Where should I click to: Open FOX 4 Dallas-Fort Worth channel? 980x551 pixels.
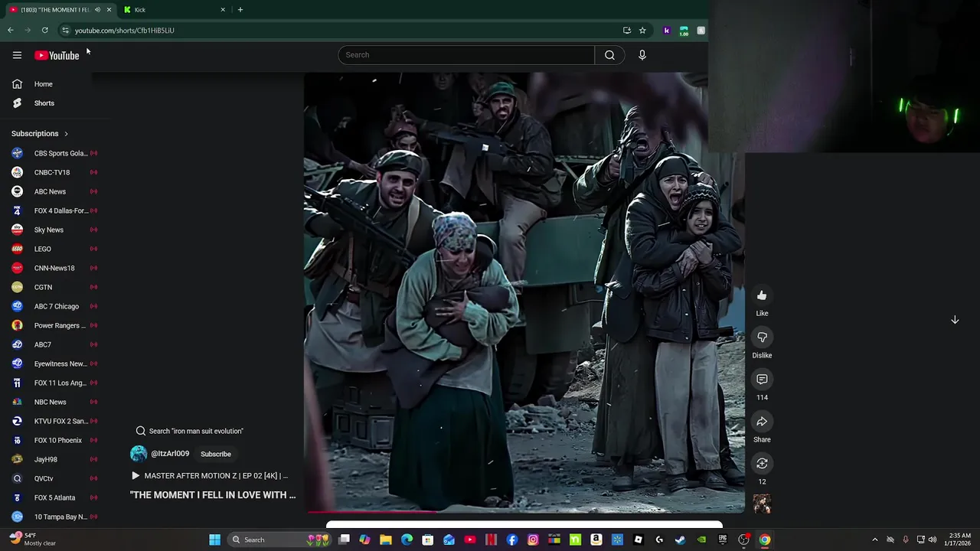click(x=54, y=210)
